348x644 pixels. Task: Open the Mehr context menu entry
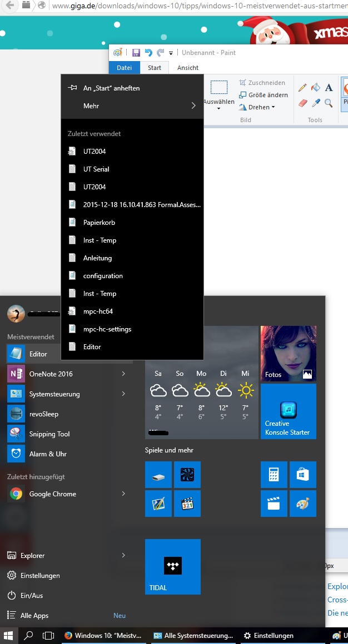[132, 105]
